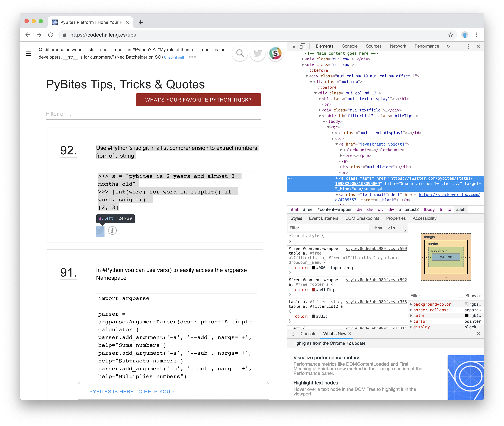Bookmark page with the star icon
This screenshot has height=426, width=504.
451,35
